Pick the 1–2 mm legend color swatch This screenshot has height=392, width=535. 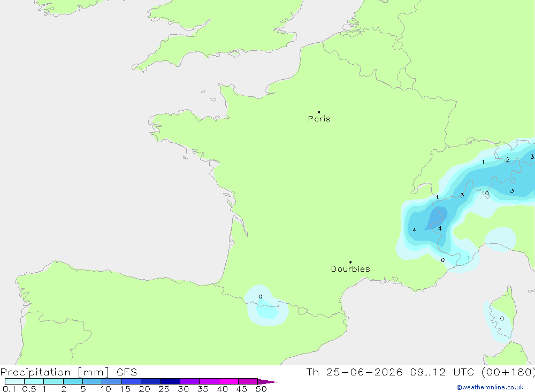(x=53, y=381)
